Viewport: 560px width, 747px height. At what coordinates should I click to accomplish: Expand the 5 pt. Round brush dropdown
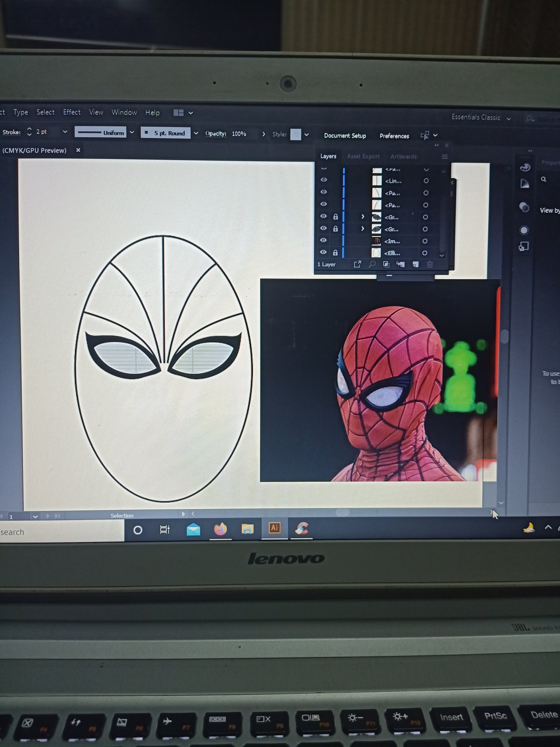196,133
